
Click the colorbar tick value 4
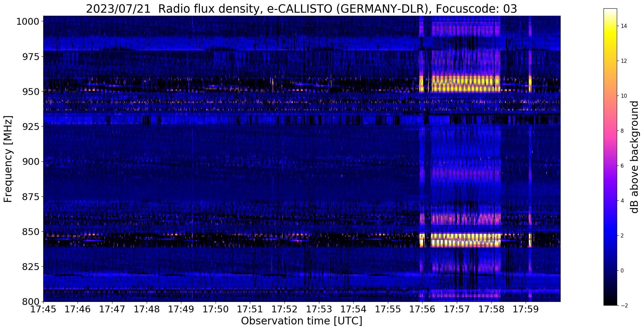(622, 201)
